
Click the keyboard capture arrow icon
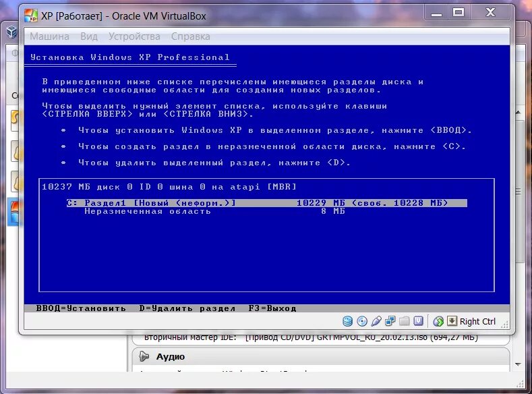click(x=452, y=320)
